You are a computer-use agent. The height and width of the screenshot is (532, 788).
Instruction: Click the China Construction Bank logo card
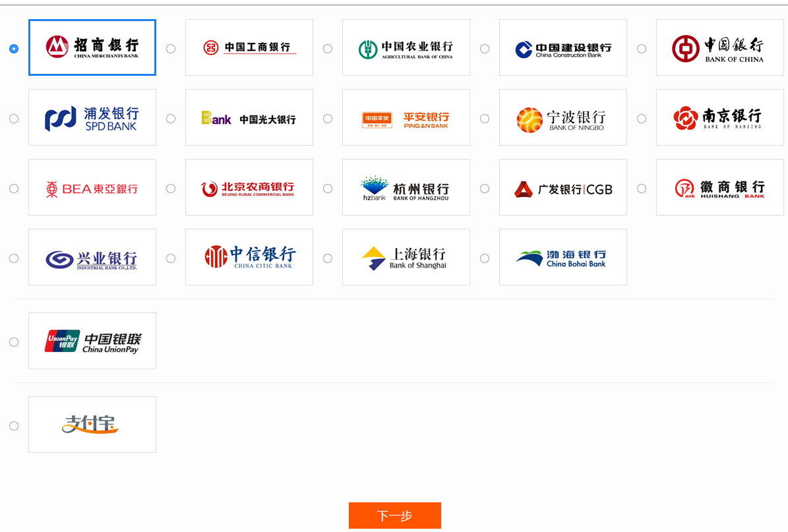pos(563,47)
